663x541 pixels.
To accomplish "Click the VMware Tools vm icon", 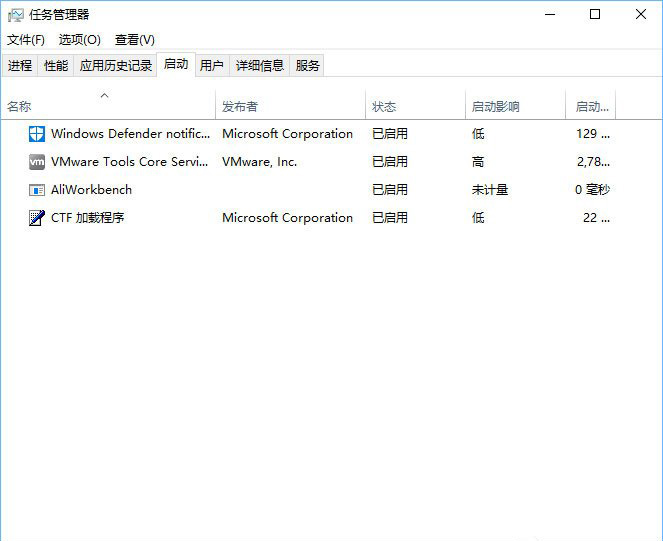I will tap(37, 162).
